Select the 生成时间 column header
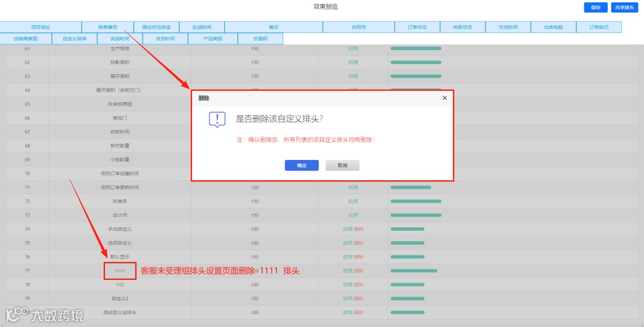The width and height of the screenshot is (644, 327). (202, 27)
